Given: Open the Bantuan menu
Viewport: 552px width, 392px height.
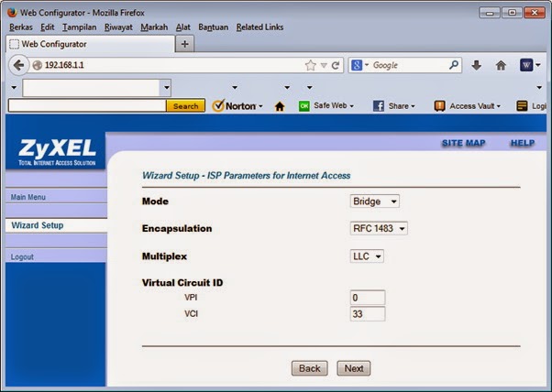Looking at the screenshot, I should coord(214,27).
